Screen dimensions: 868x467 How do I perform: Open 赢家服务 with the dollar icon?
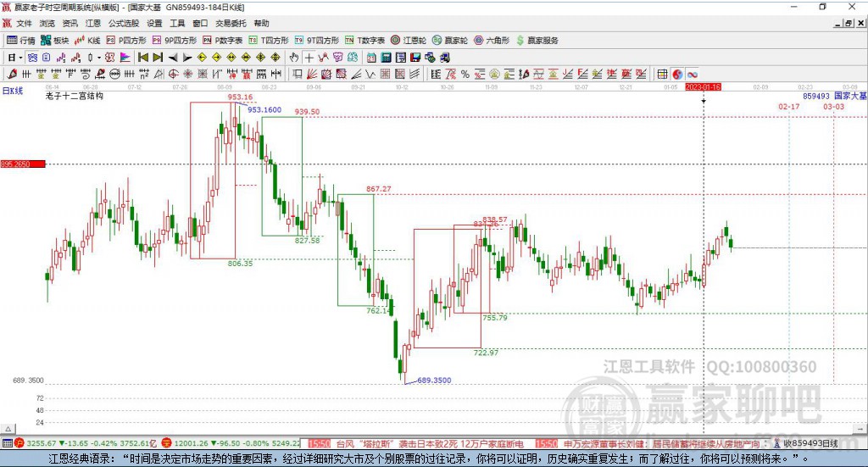point(537,41)
